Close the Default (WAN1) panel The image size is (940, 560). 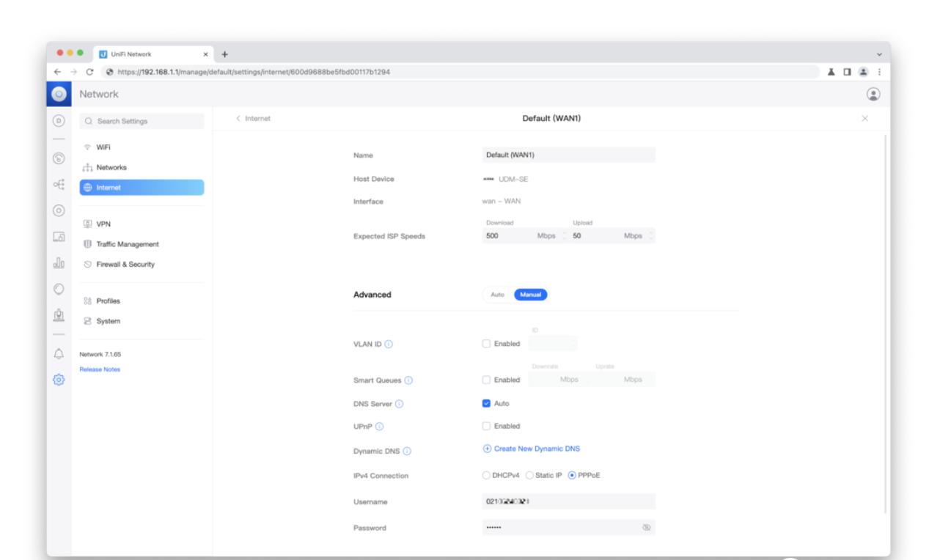[864, 119]
